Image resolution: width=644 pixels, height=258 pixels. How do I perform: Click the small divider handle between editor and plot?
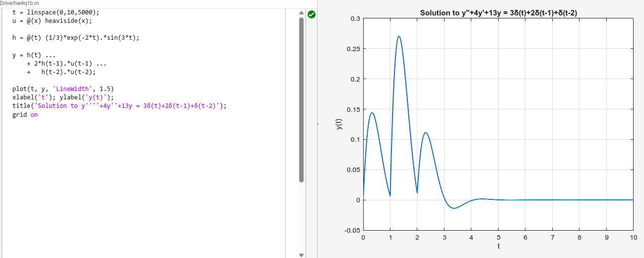[318, 123]
